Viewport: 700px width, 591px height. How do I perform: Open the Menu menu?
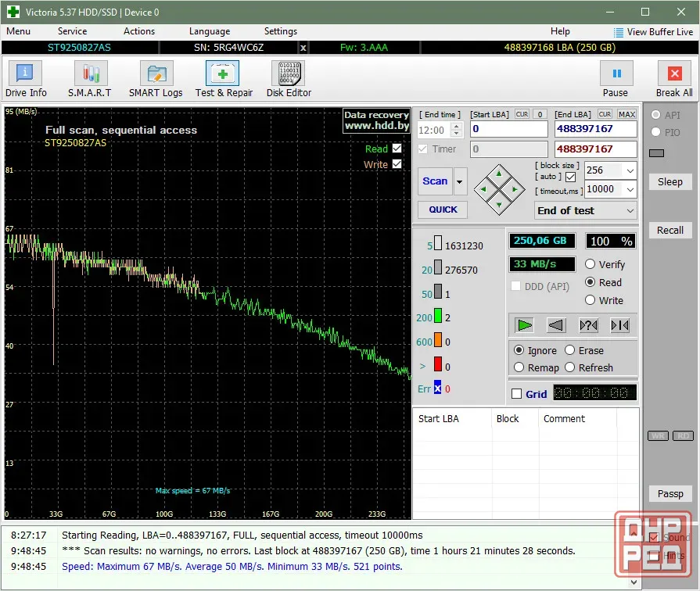(x=18, y=31)
